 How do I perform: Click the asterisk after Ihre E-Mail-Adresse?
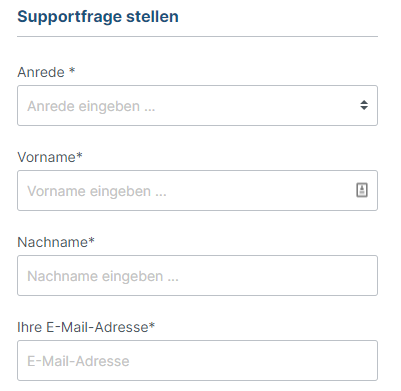click(x=152, y=326)
